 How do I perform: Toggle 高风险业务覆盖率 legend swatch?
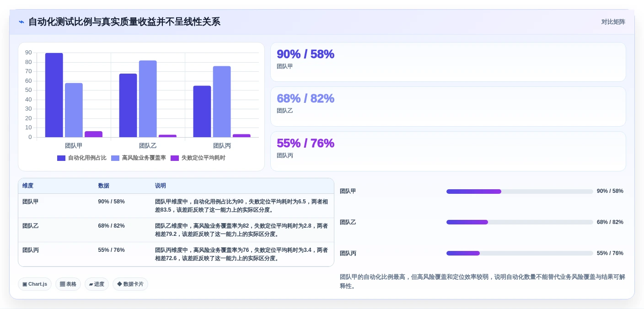115,158
